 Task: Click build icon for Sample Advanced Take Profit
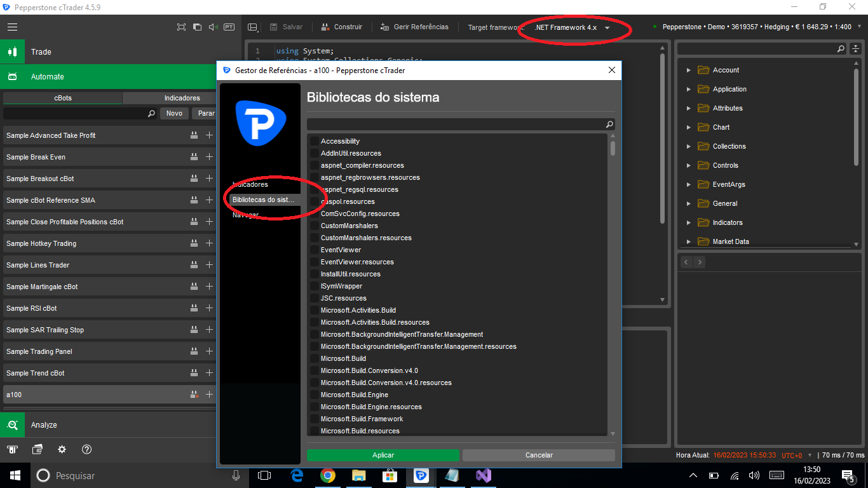tap(194, 135)
